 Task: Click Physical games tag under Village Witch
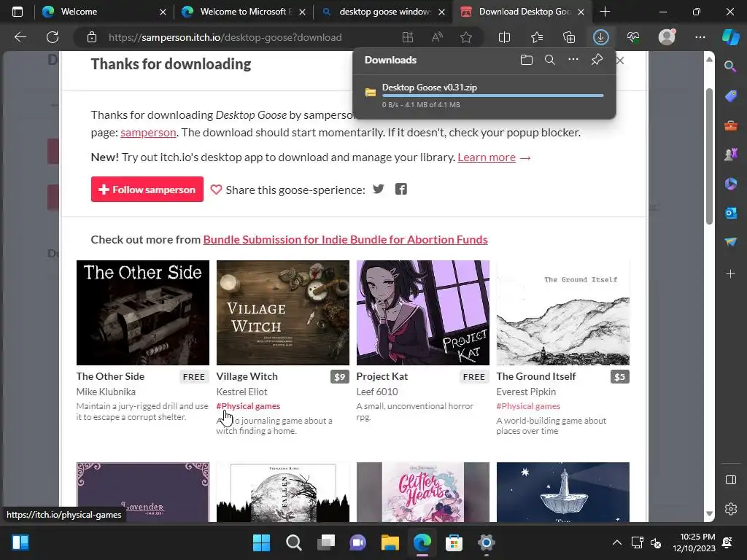coord(248,406)
